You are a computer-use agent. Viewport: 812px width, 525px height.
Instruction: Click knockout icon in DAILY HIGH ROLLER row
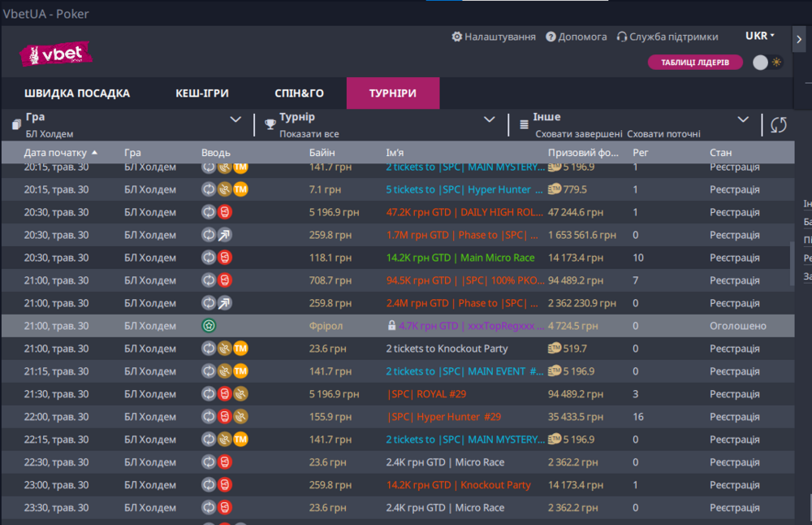[x=225, y=212]
